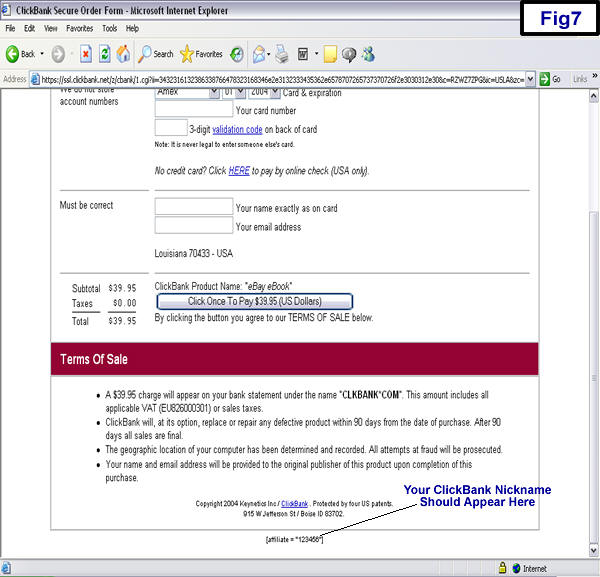Refresh the page with green arrows icon
600x577 pixels.
(104, 54)
